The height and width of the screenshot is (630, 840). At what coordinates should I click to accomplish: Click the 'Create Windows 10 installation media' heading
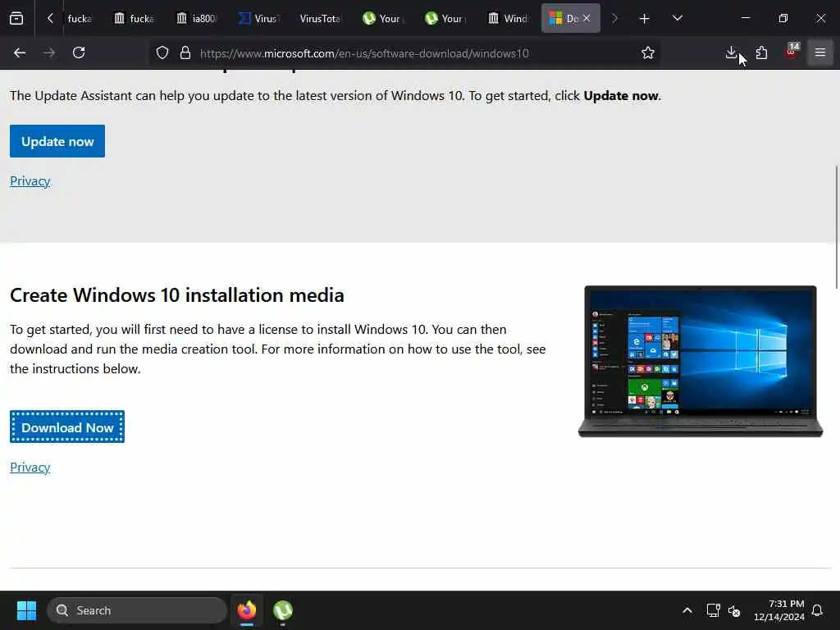click(177, 295)
